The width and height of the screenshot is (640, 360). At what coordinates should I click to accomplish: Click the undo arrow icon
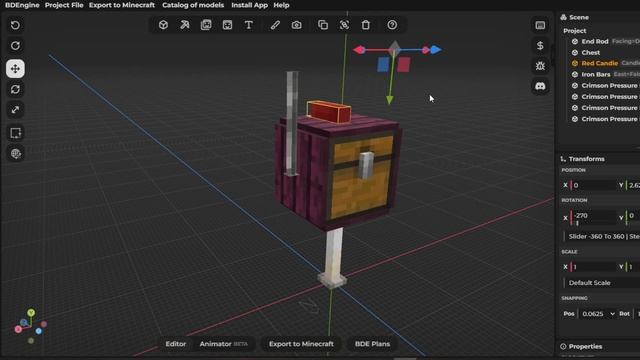15,25
